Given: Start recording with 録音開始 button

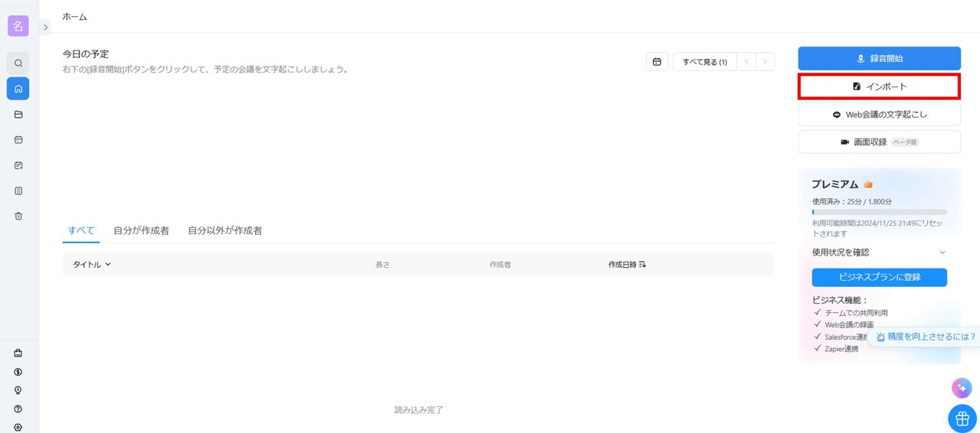Looking at the screenshot, I should click(879, 59).
